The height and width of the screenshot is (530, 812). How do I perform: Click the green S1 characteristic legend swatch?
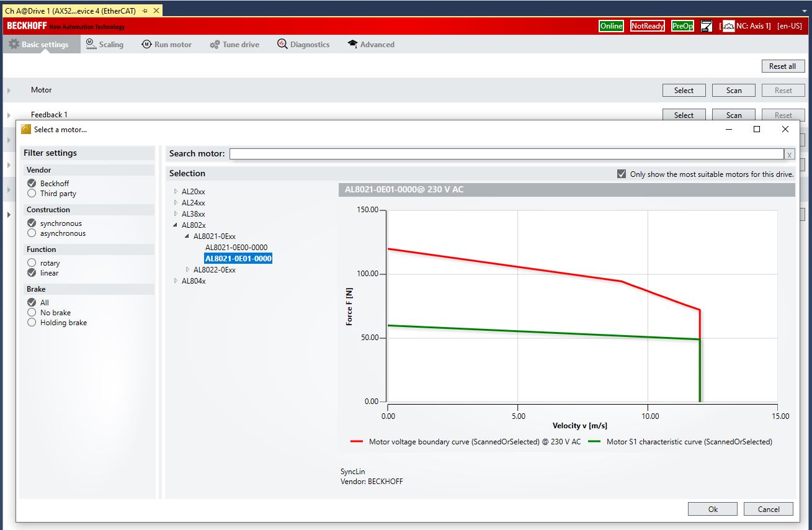[594, 442]
